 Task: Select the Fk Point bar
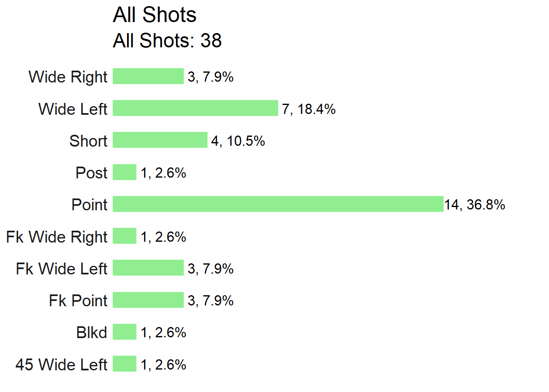[x=148, y=300]
